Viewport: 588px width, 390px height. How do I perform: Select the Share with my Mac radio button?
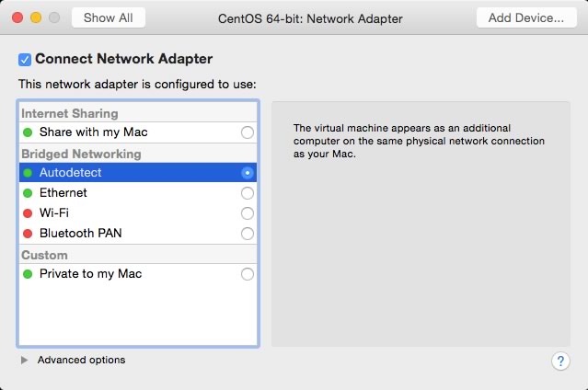click(248, 132)
